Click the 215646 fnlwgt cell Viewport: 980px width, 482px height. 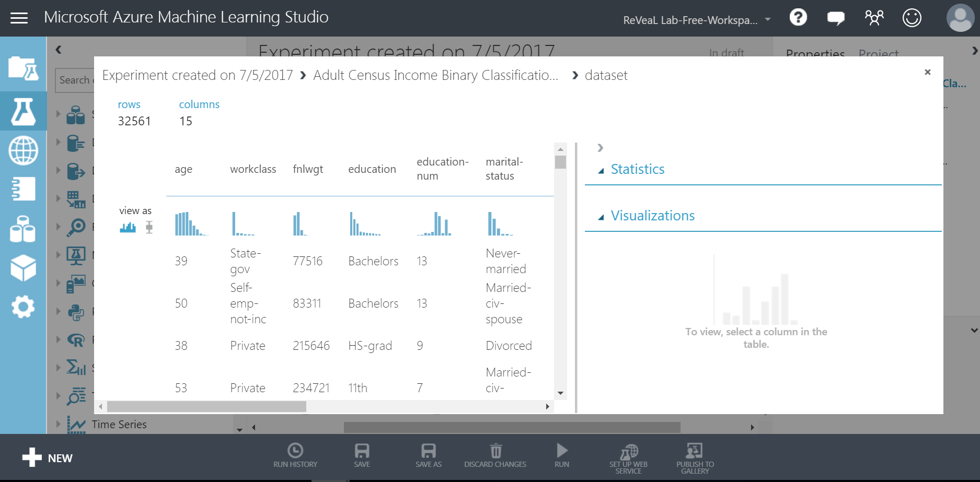click(311, 346)
